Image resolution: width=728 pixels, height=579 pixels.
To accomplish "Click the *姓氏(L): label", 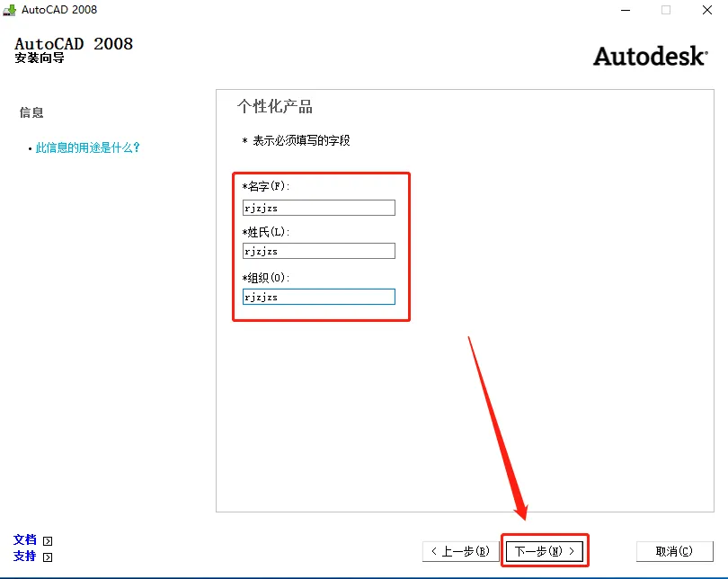I will point(265,232).
